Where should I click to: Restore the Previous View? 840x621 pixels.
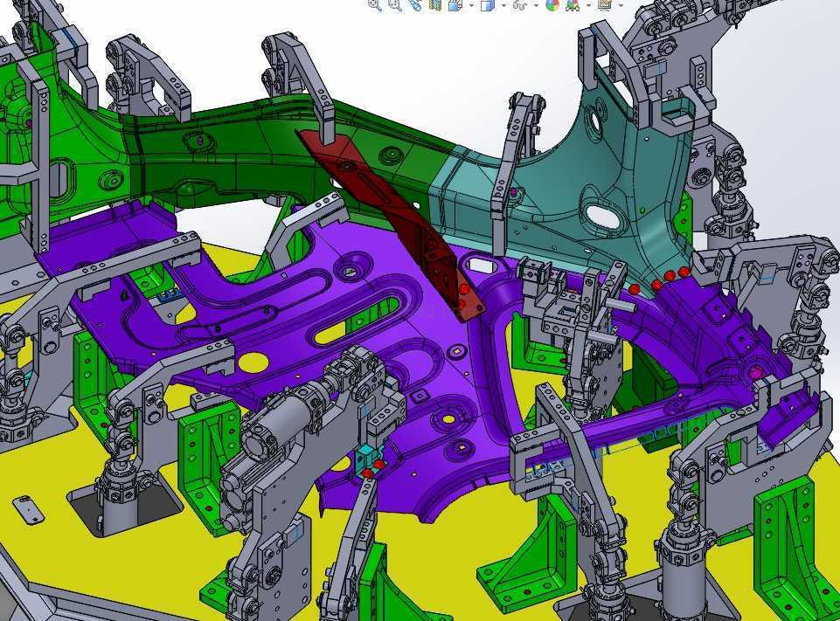[x=414, y=4]
